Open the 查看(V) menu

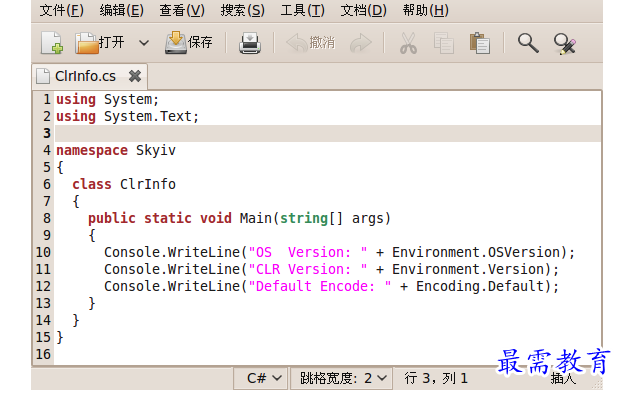(182, 10)
